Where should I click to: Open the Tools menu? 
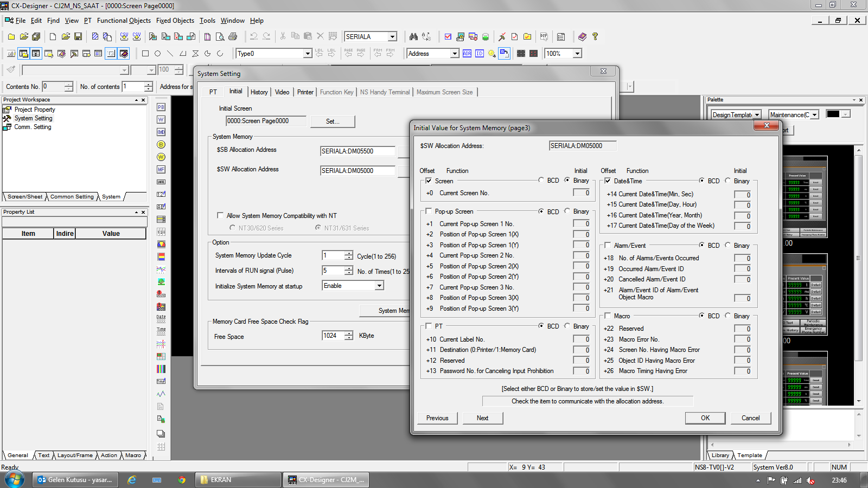pyautogui.click(x=207, y=21)
